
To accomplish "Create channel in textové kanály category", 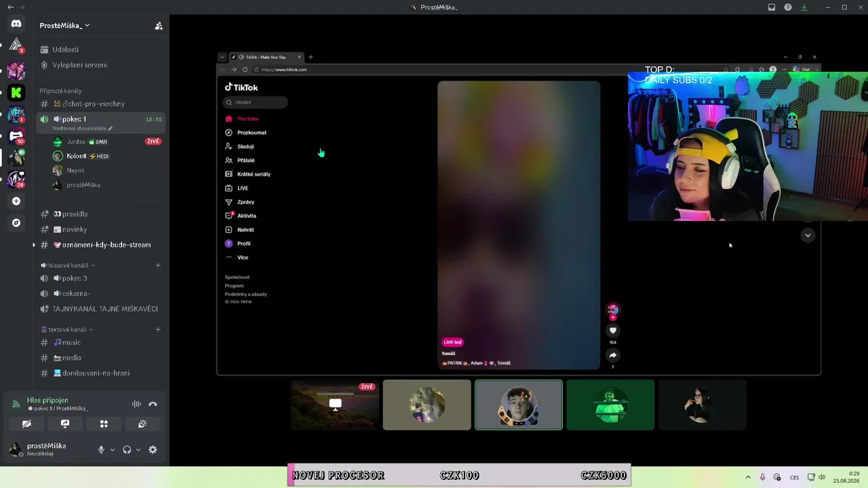I will point(158,329).
